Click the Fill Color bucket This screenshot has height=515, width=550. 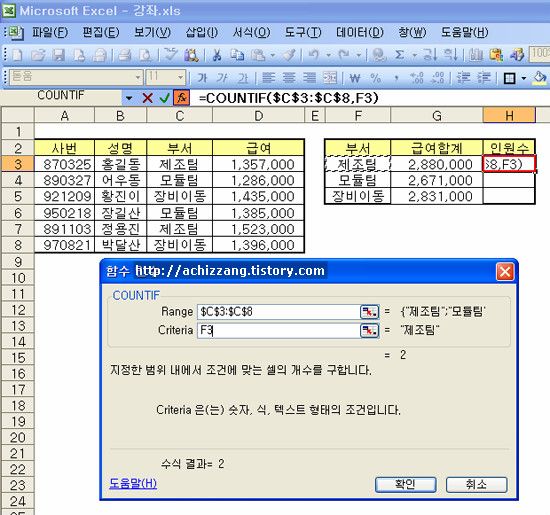tap(539, 78)
